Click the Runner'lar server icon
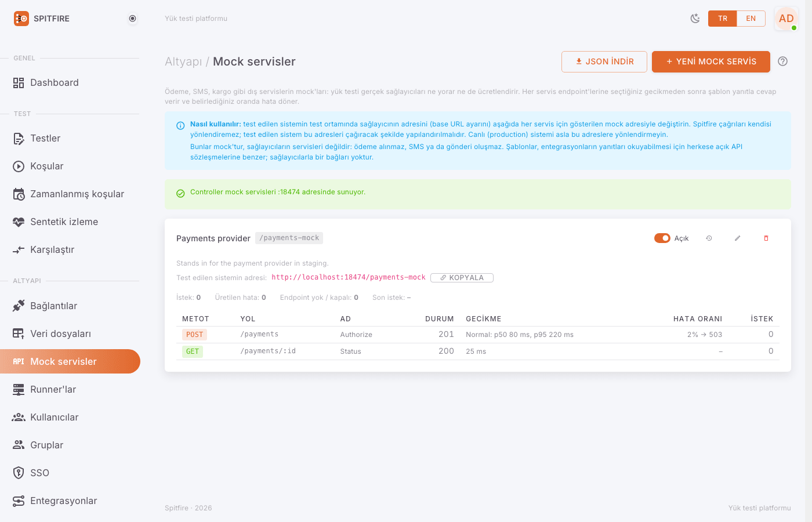This screenshot has width=812, height=522. coord(19,389)
